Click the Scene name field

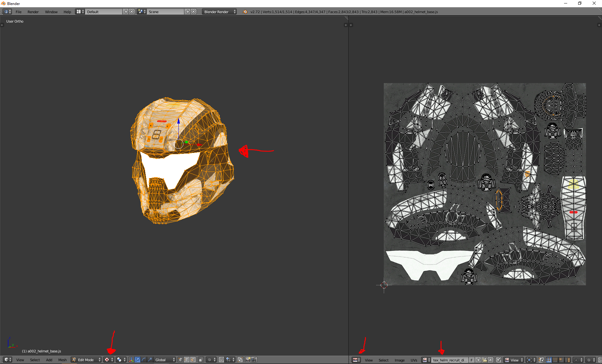pos(166,12)
